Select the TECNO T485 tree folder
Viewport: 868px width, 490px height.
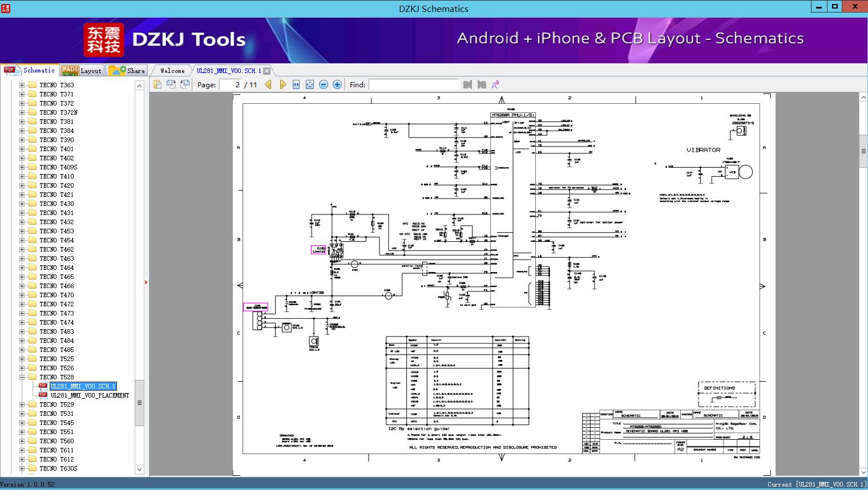pos(56,350)
